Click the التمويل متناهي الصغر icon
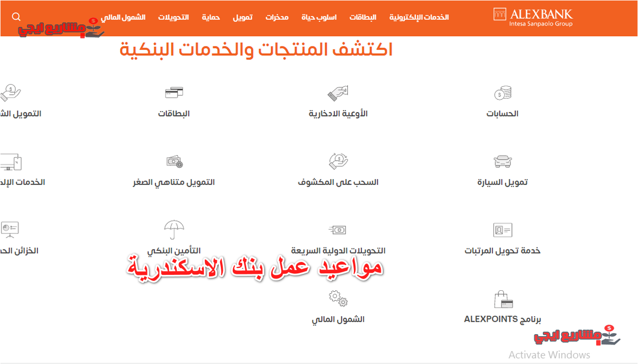Screen dimensions: 638x364 pos(174,161)
